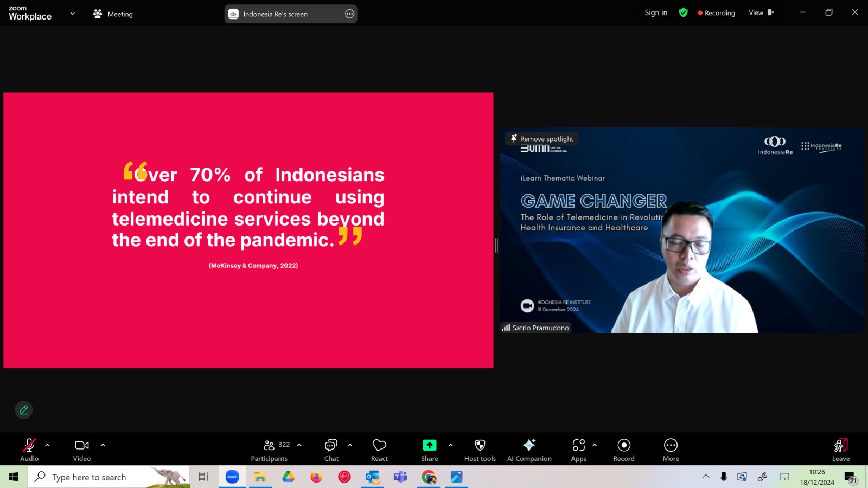The width and height of the screenshot is (868, 488).
Task: Expand video options arrow next to Video
Action: [x=103, y=445]
